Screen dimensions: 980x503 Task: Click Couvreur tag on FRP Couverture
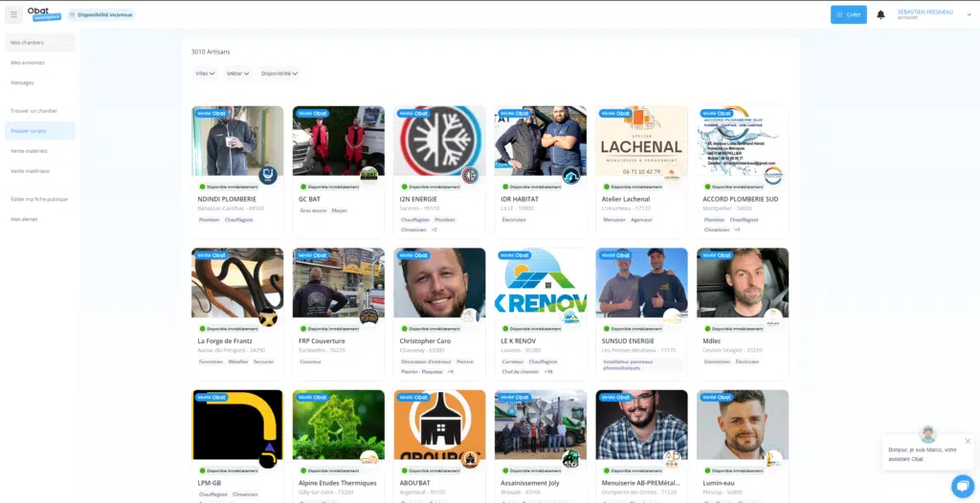pos(311,361)
